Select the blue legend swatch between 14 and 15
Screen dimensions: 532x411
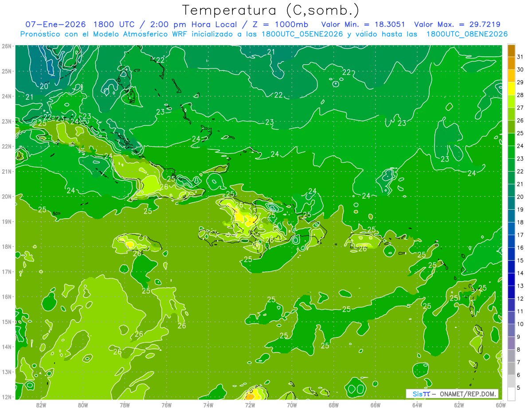pyautogui.click(x=511, y=266)
